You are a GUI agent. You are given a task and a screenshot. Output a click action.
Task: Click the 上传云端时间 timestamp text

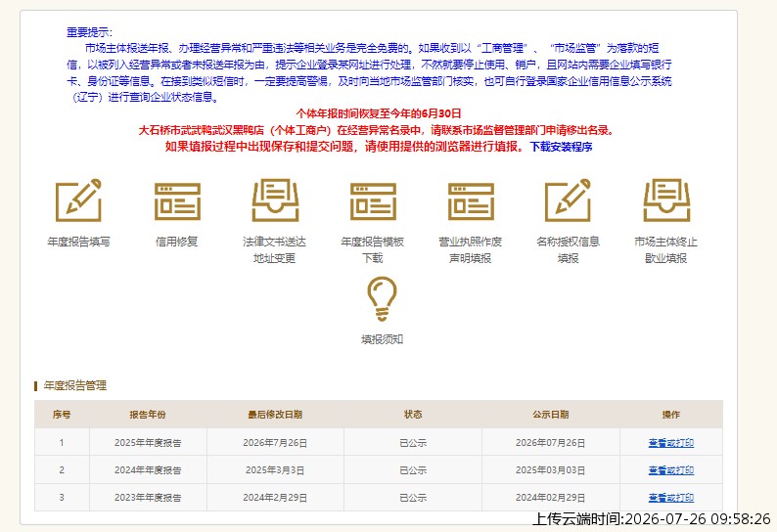pos(651,518)
